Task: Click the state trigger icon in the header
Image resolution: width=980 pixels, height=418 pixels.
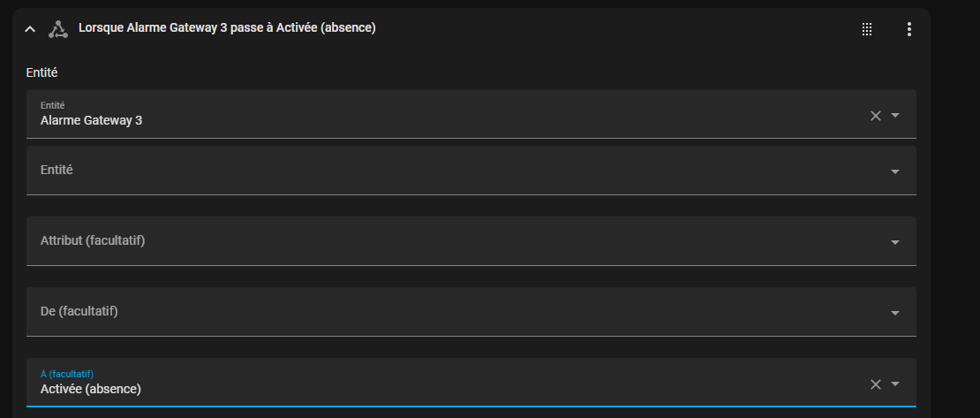Action: point(58,29)
